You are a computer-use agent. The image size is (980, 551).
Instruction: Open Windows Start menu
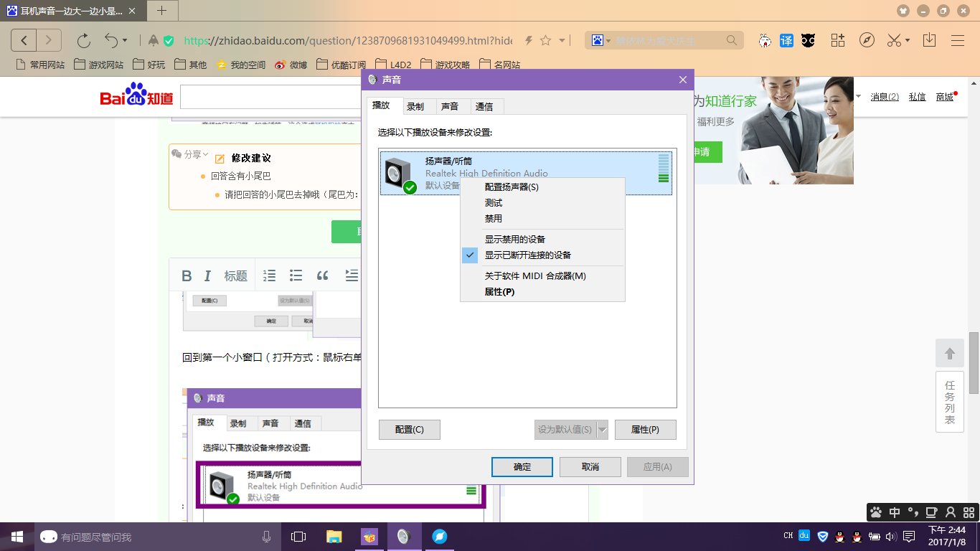point(17,537)
